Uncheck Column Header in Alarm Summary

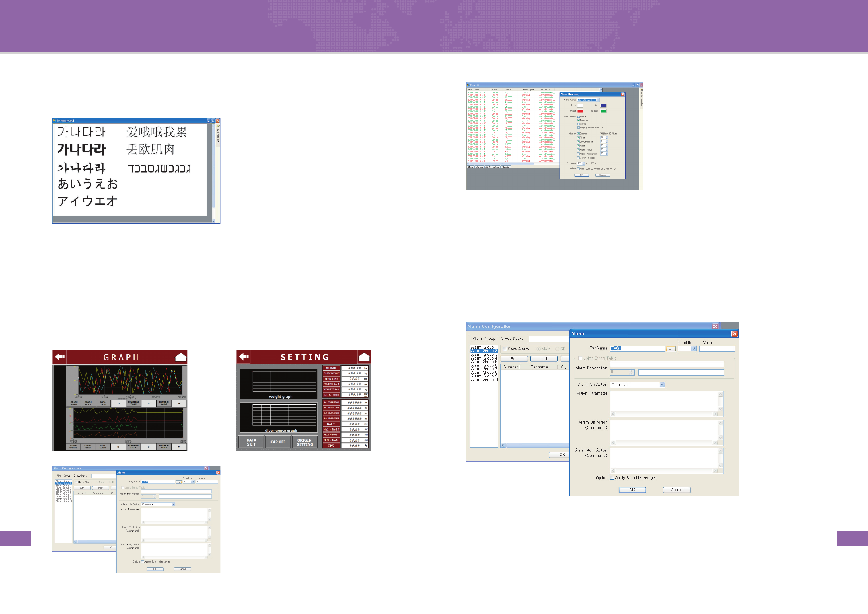[579, 158]
